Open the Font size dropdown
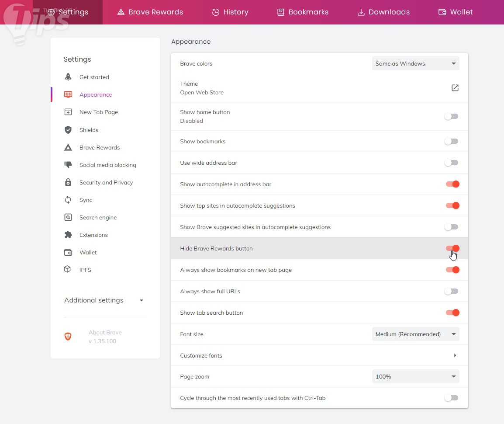This screenshot has height=424, width=504. [415, 334]
